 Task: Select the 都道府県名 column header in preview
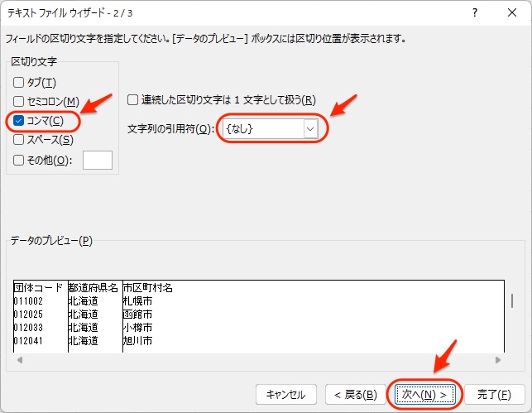coord(93,288)
